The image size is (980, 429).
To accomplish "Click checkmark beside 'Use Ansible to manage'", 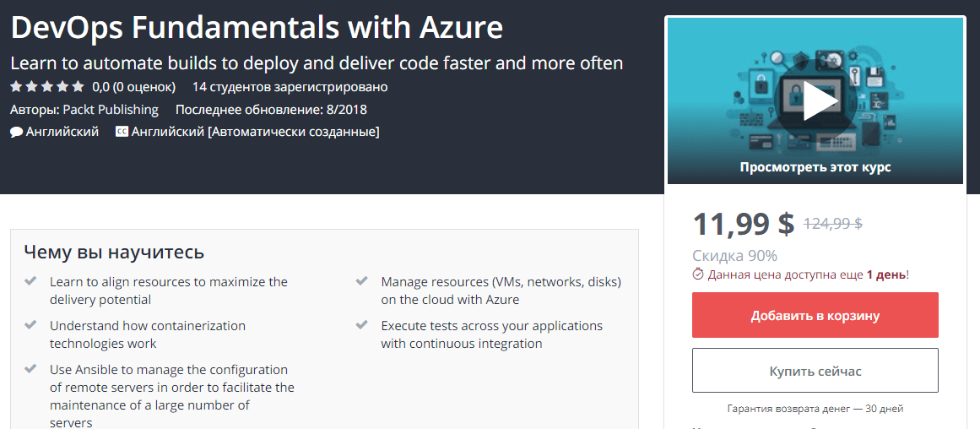I will [30, 369].
